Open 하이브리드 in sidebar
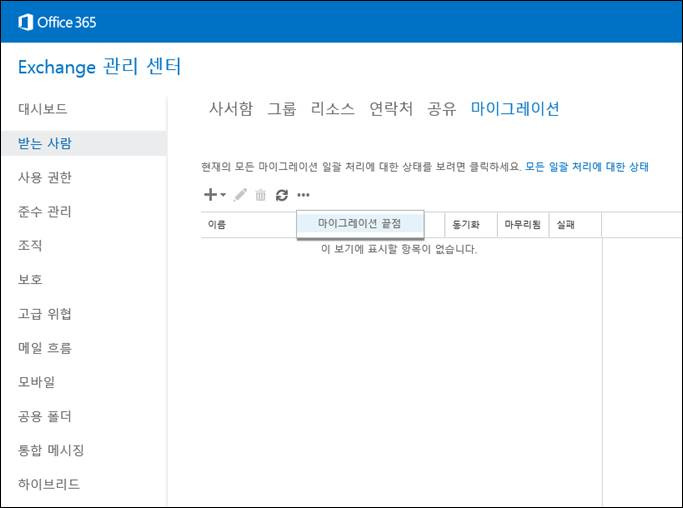 49,484
